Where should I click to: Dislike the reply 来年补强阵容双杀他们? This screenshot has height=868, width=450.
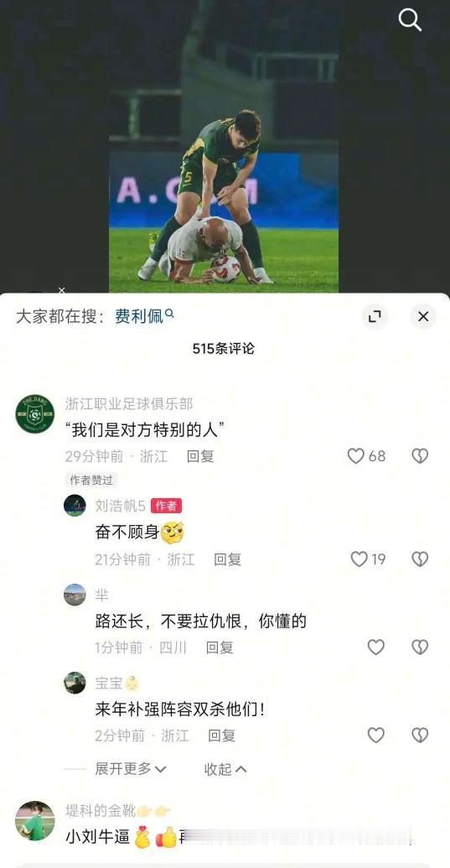(x=420, y=735)
